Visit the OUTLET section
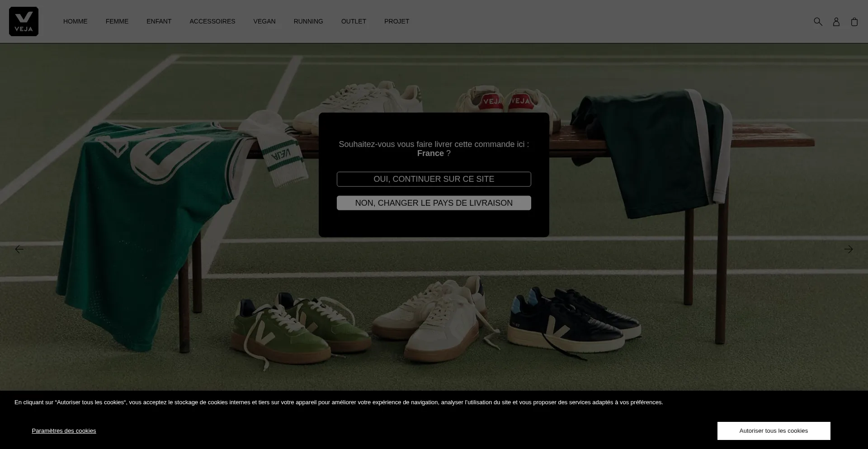868x449 pixels. (x=354, y=21)
